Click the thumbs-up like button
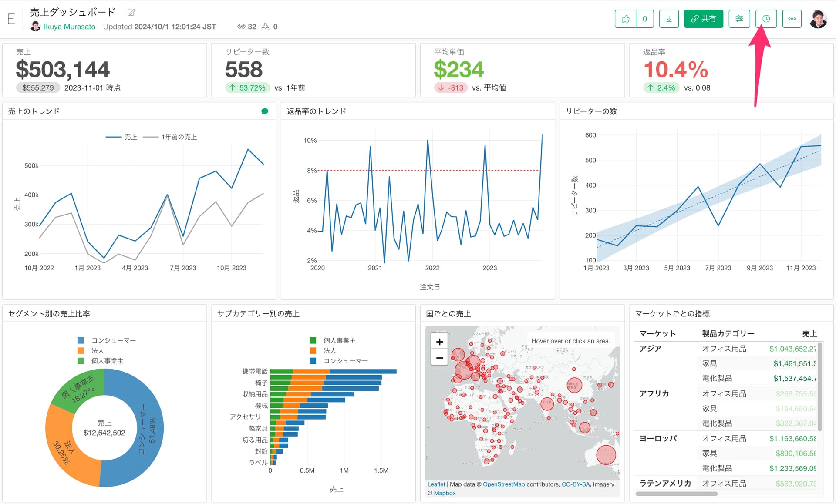Screen dimensions: 836x504 pyautogui.click(x=626, y=19)
